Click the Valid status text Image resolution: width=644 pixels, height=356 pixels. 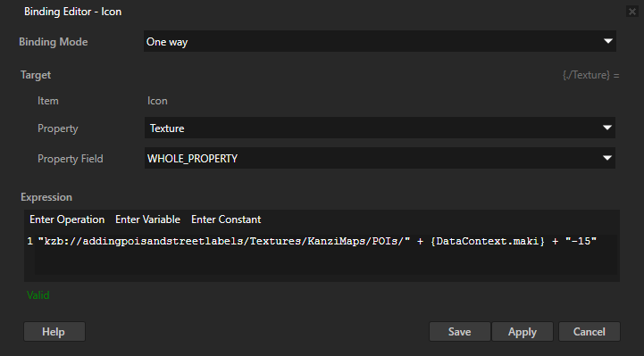coord(38,295)
